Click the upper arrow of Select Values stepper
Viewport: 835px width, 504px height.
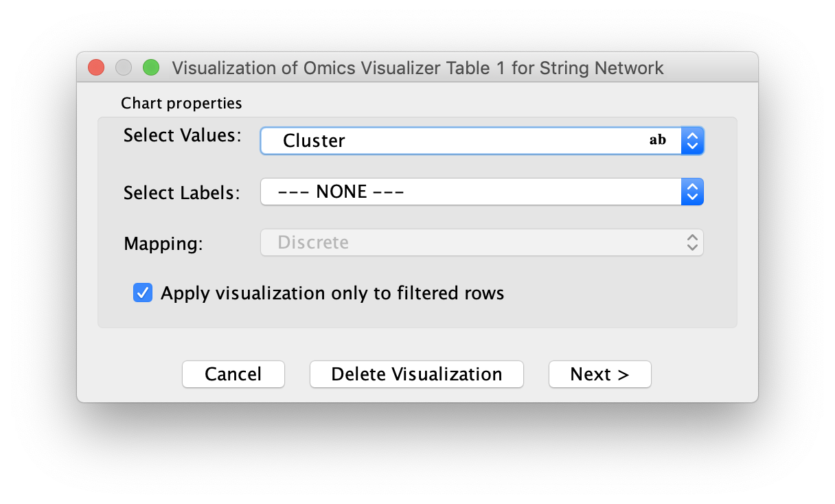[x=692, y=135]
